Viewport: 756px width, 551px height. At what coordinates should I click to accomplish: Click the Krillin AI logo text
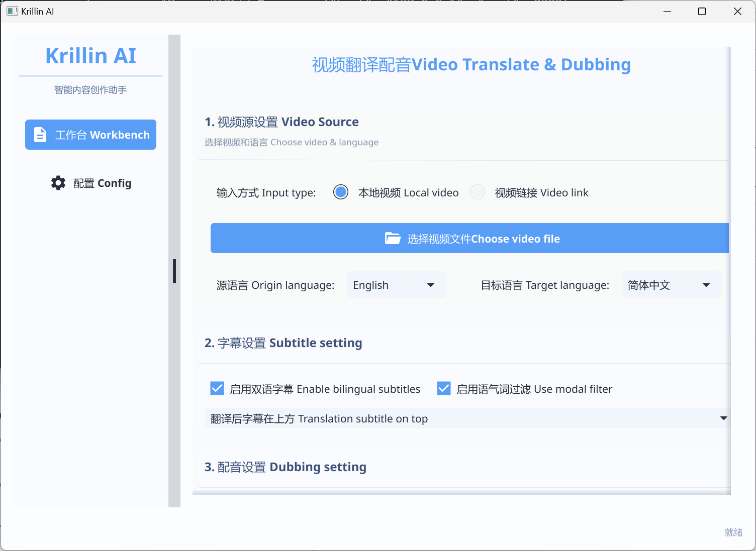click(x=90, y=56)
